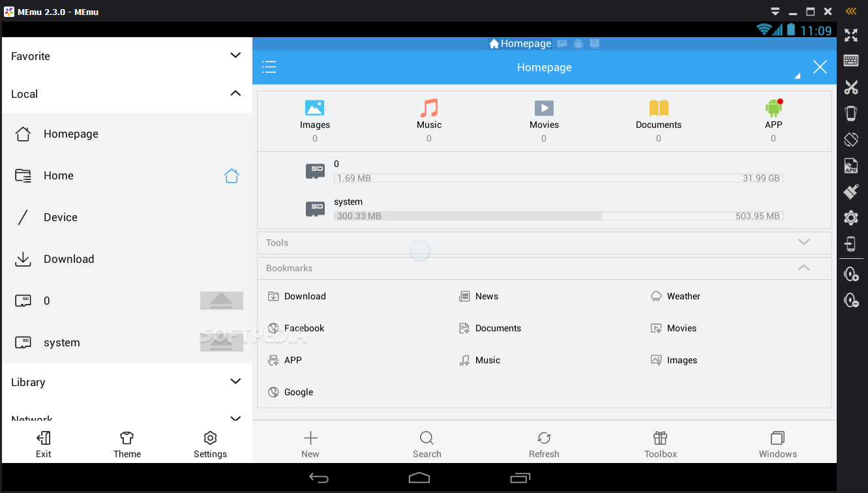The image size is (868, 493).
Task: Eject the system storage
Action: click(x=222, y=342)
